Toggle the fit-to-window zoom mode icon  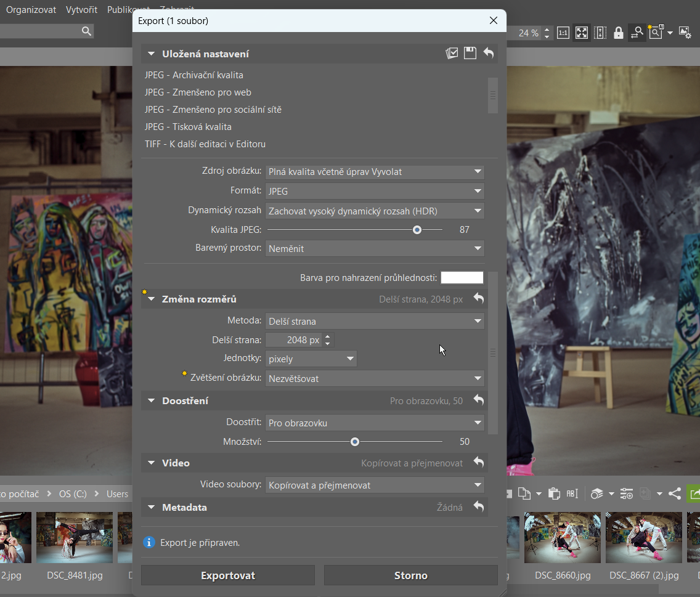point(581,33)
